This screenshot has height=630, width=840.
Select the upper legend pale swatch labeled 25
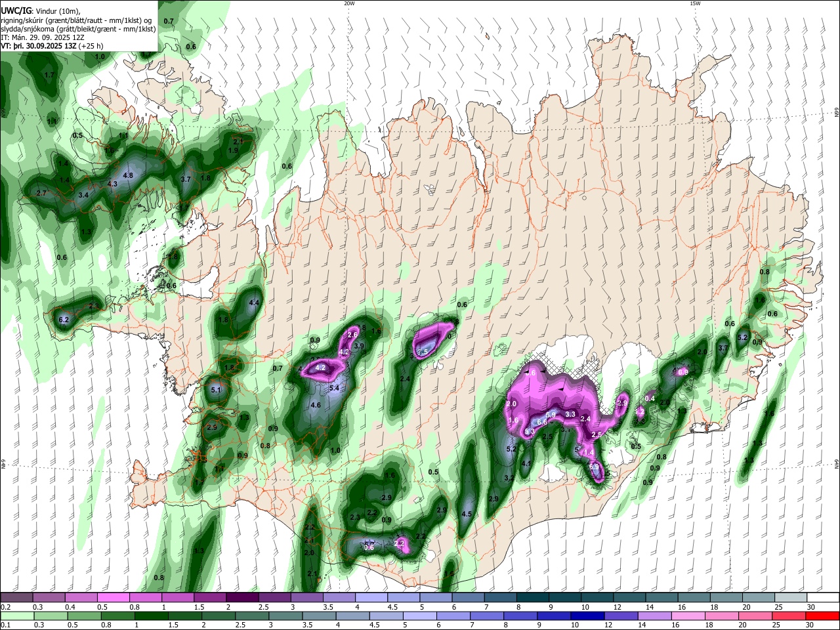tap(791, 598)
